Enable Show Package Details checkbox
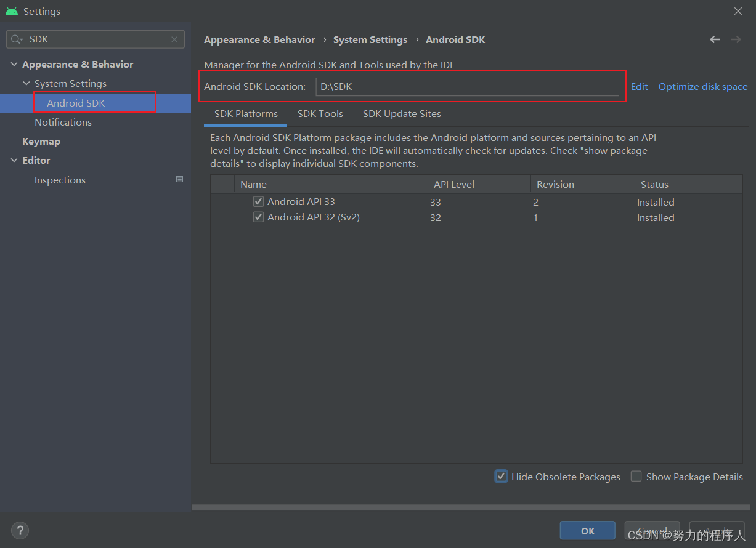The height and width of the screenshot is (548, 756). 636,477
